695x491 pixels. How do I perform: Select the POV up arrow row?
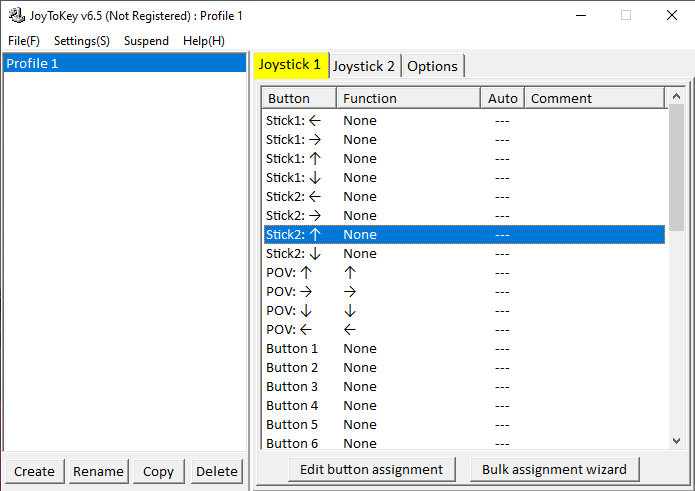(x=400, y=272)
